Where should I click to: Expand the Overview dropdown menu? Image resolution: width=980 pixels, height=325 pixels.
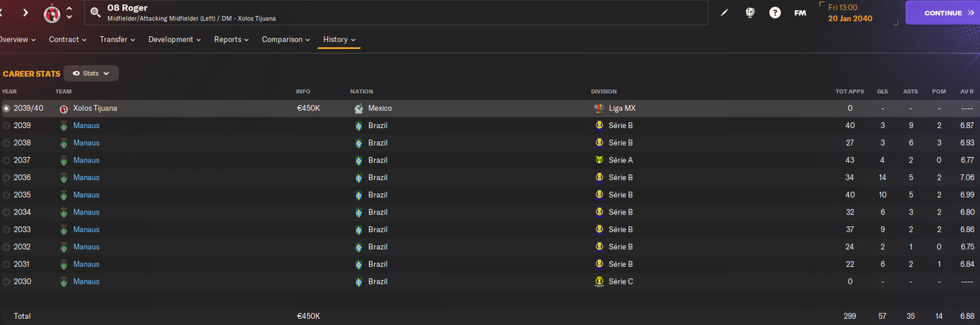(x=17, y=40)
